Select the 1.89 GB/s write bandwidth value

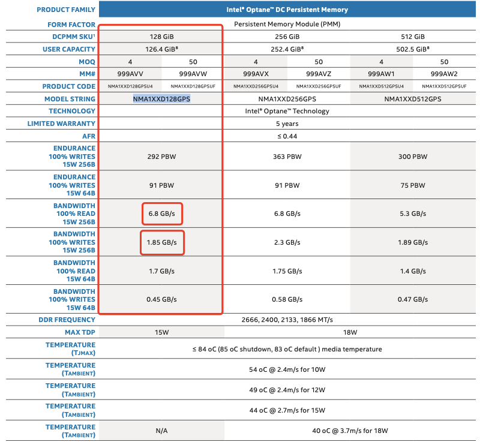pos(413,242)
